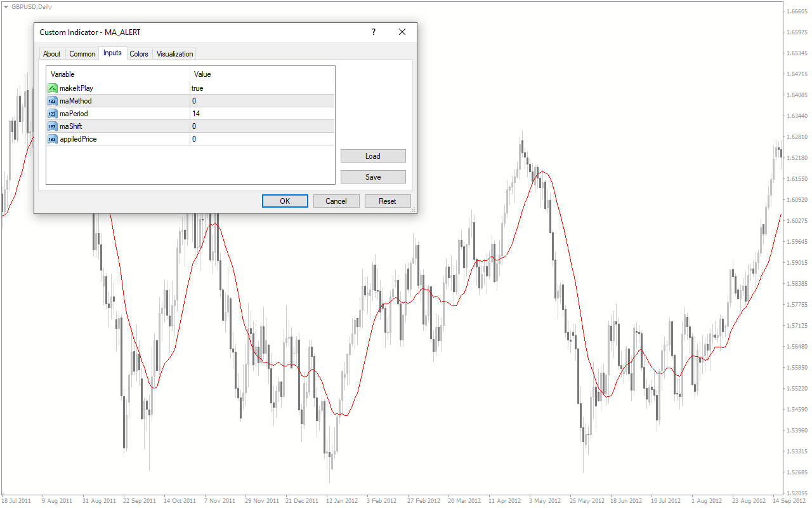The height and width of the screenshot is (508, 812).
Task: Click the appliedPrice integer variable icon
Action: click(53, 139)
